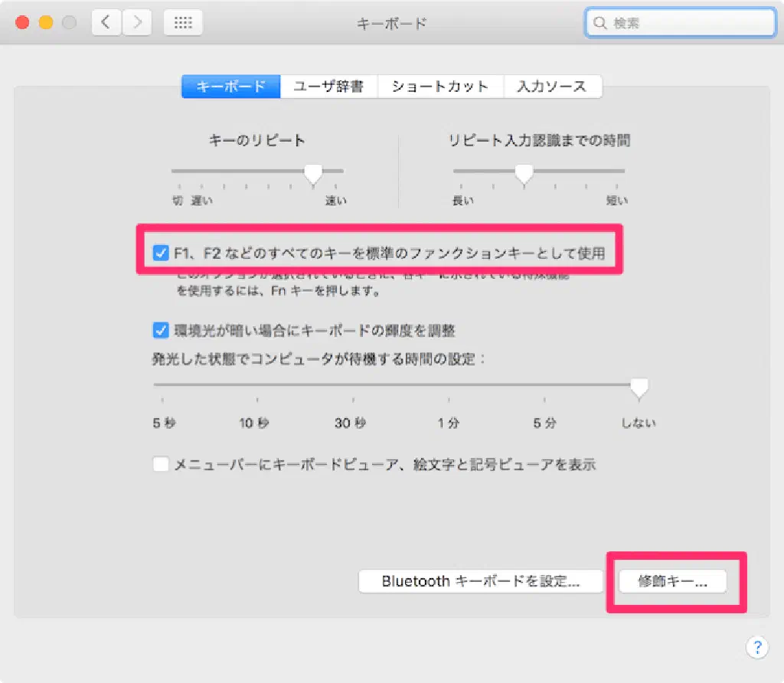The height and width of the screenshot is (683, 784).
Task: Open the 入力ソース tab
Action: pos(552,87)
